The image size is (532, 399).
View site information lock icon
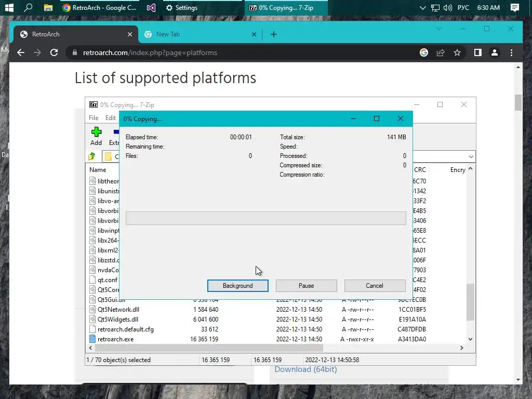coord(75,52)
